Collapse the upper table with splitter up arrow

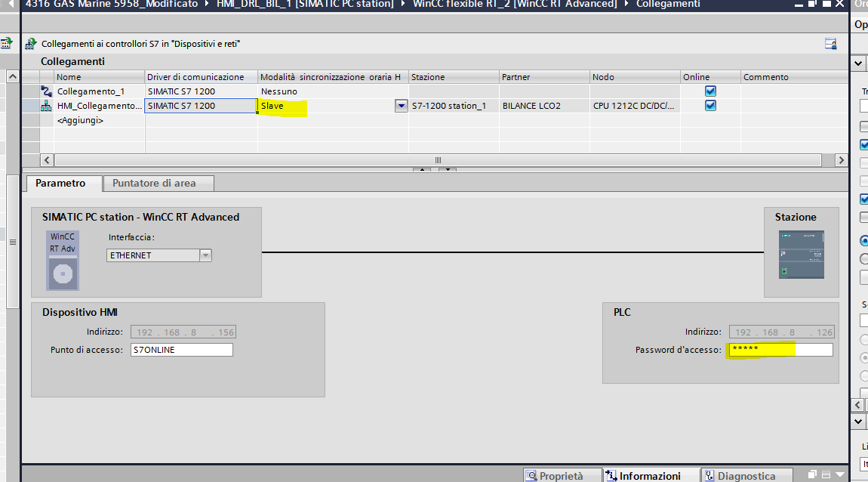click(422, 169)
